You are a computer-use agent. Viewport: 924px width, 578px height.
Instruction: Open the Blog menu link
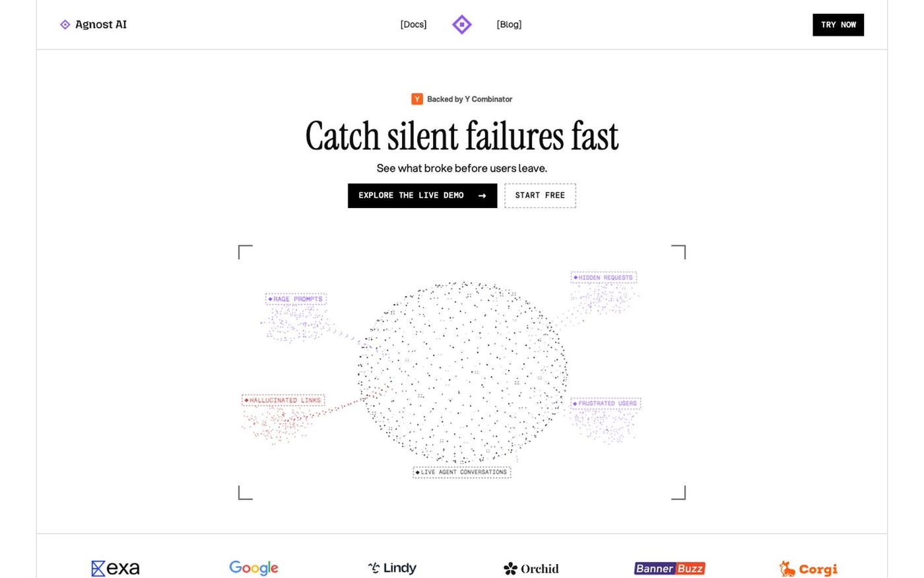click(509, 24)
